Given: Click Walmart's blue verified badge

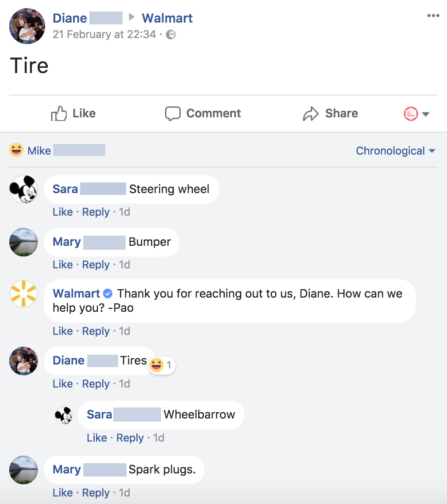Looking at the screenshot, I should tap(108, 294).
